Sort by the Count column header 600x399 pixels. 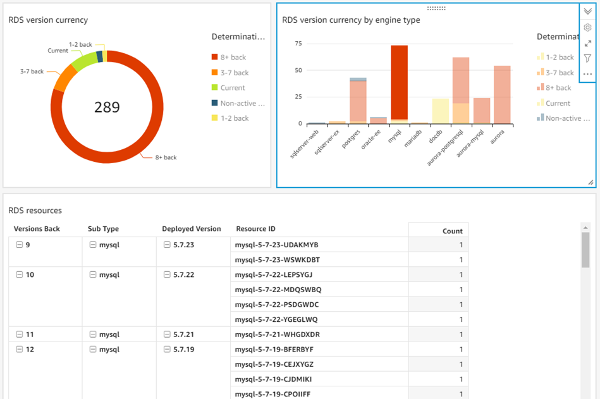452,231
